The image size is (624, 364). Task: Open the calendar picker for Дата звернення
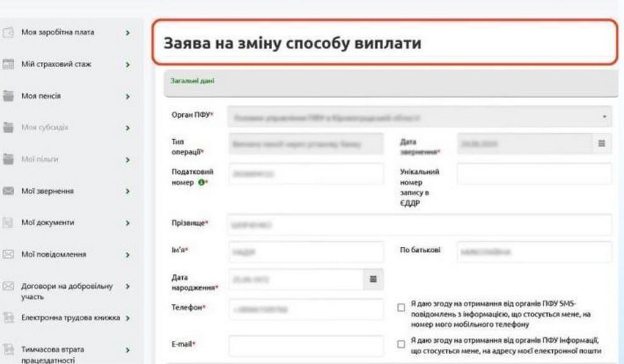[x=602, y=143]
